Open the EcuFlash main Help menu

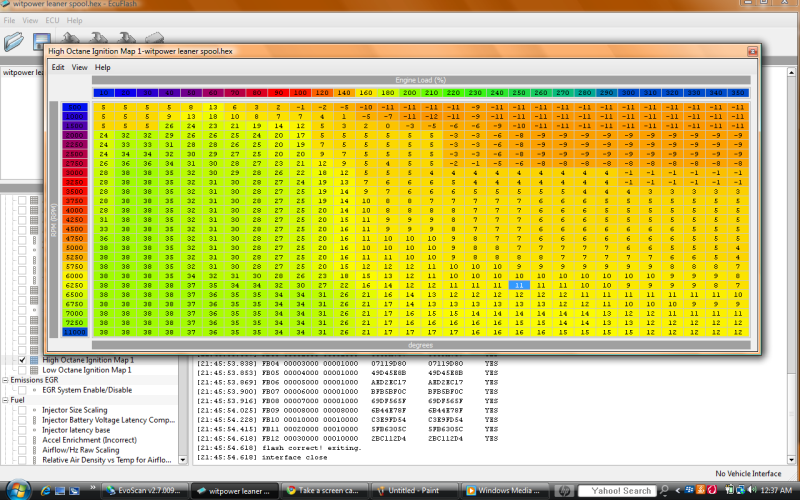click(74, 20)
